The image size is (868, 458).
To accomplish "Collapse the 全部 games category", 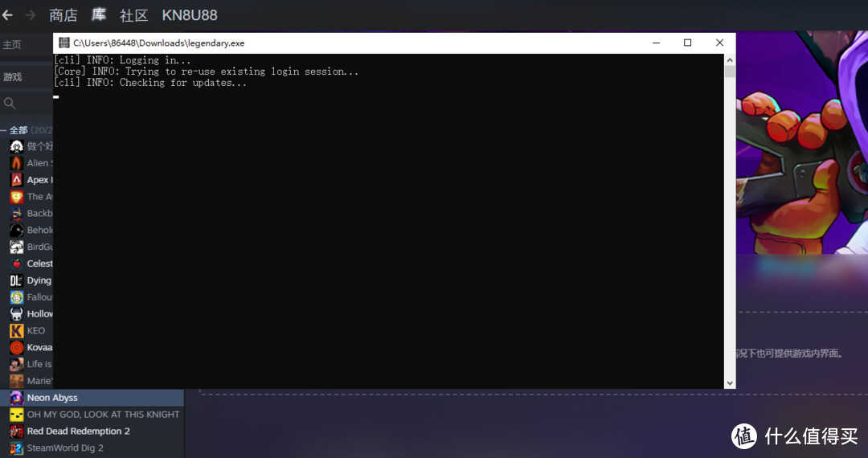I will [x=3, y=130].
